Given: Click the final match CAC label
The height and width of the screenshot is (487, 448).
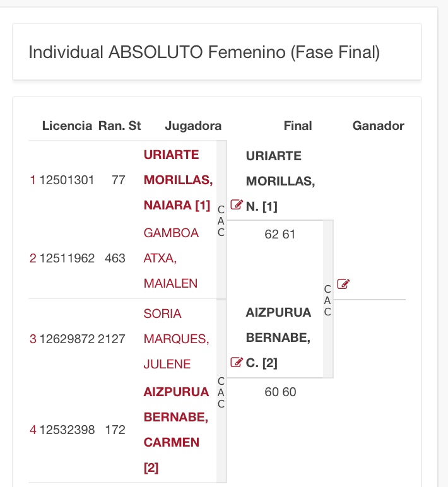Looking at the screenshot, I should tap(327, 300).
